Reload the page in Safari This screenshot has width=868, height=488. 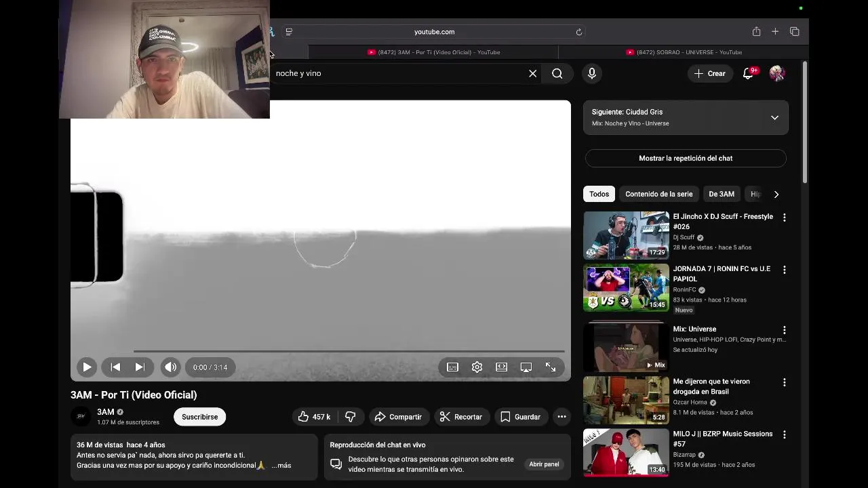[579, 32]
